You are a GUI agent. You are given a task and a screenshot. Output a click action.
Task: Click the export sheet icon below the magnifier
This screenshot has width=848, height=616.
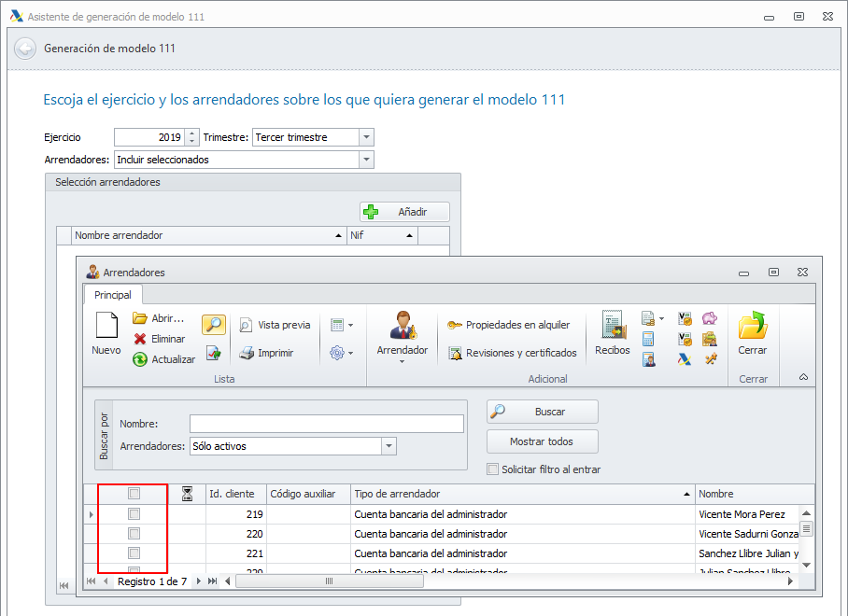point(214,354)
